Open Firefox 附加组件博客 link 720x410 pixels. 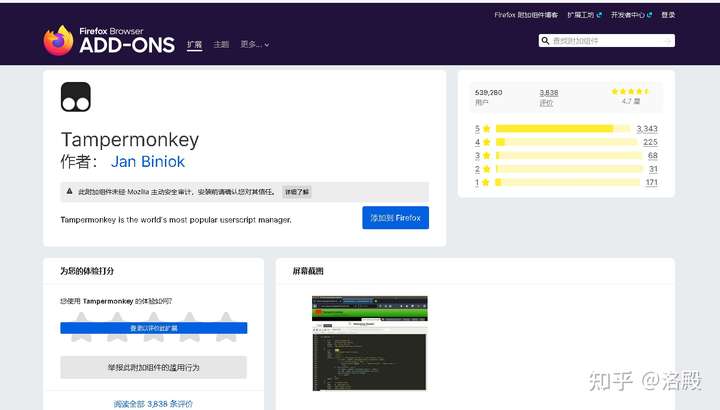tap(526, 15)
